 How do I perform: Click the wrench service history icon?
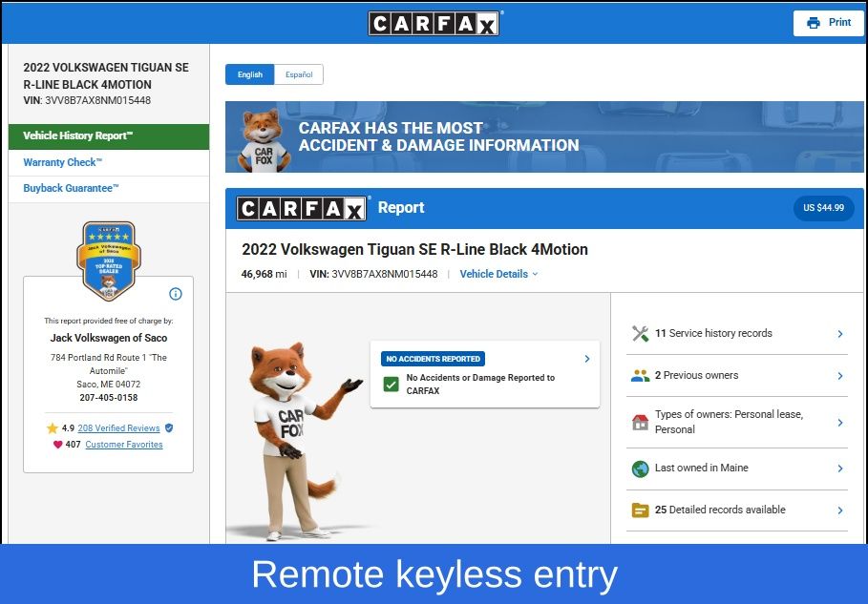640,334
